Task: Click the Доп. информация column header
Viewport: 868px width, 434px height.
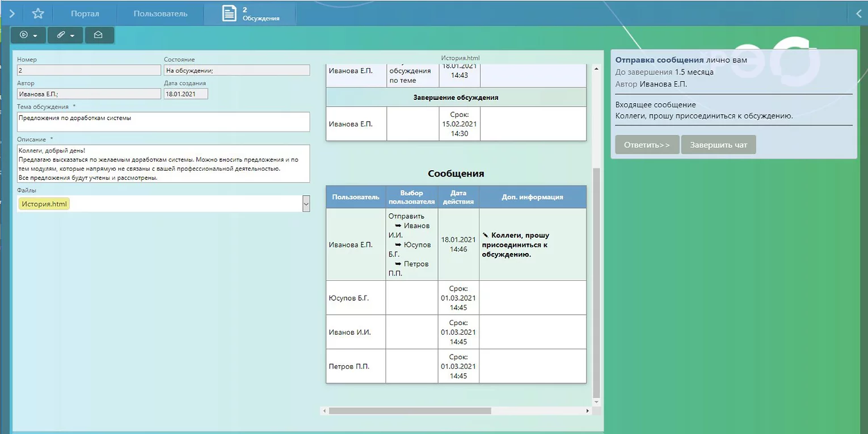Action: tap(533, 197)
